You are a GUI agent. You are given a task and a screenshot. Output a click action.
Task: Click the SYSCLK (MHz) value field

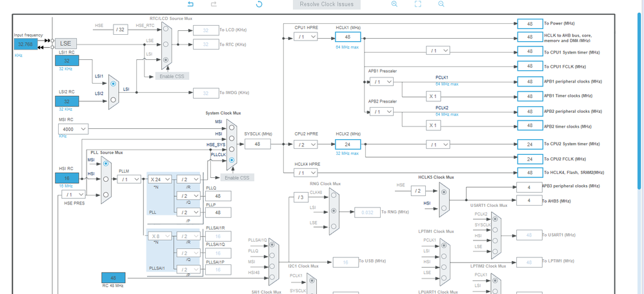pyautogui.click(x=258, y=144)
